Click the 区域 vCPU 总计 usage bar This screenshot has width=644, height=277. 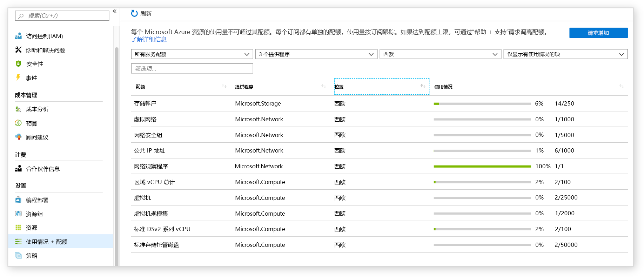tap(482, 182)
